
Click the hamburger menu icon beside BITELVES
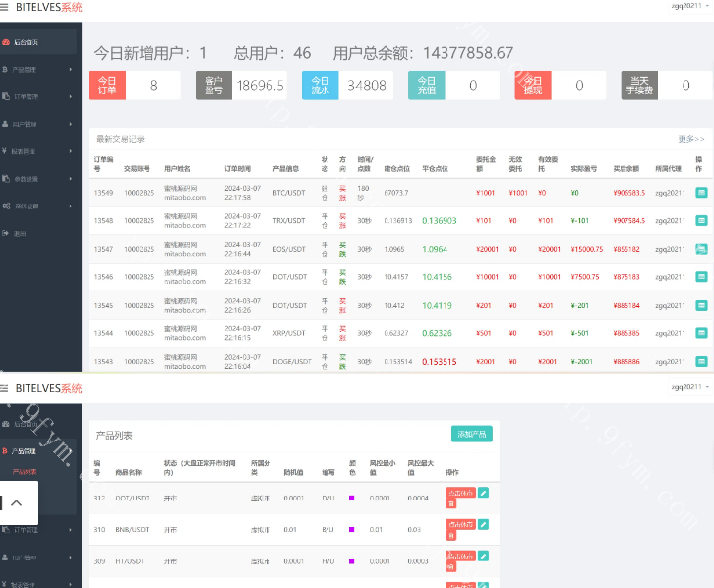click(x=6, y=389)
